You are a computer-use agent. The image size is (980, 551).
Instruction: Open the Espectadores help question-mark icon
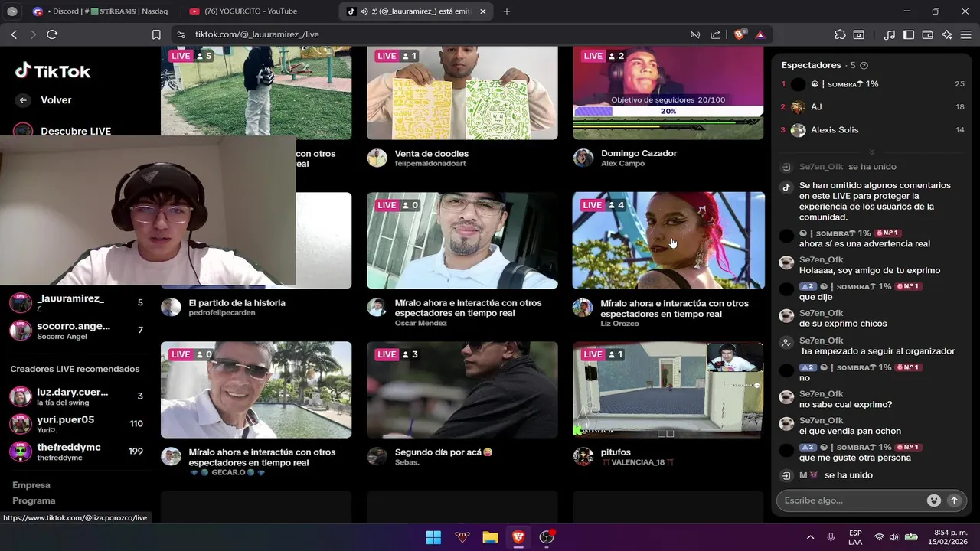864,66
